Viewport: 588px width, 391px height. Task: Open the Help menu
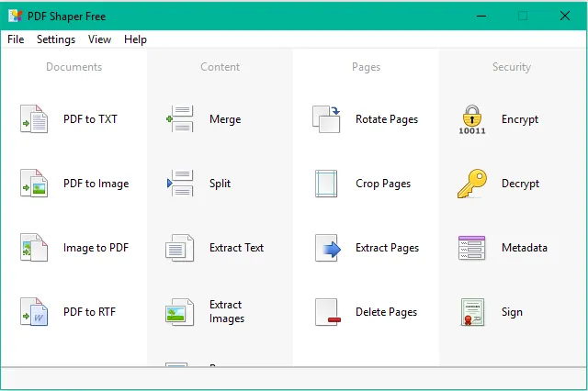click(x=135, y=39)
